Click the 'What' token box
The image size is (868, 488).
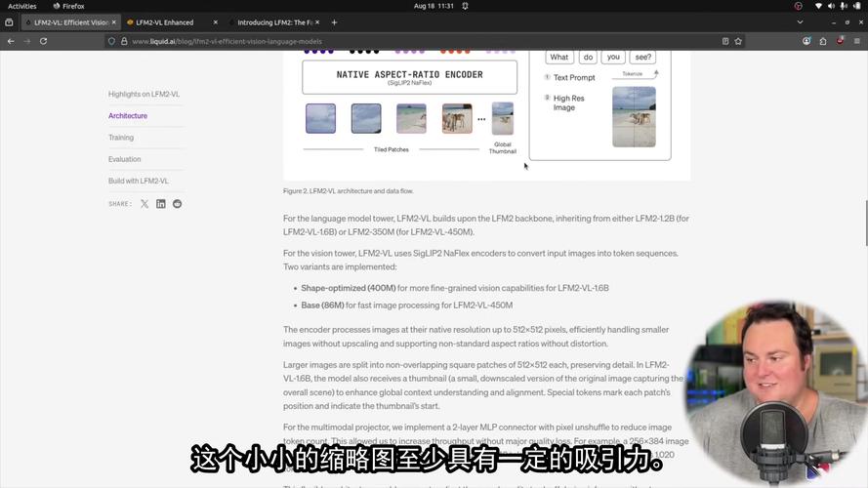coord(558,57)
